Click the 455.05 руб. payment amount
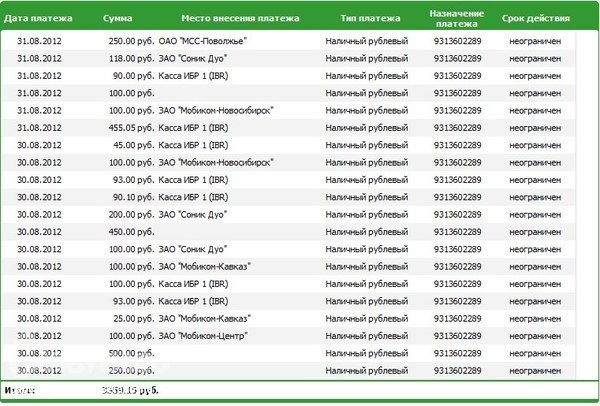Viewport: 600px width, 406px height. [x=129, y=127]
